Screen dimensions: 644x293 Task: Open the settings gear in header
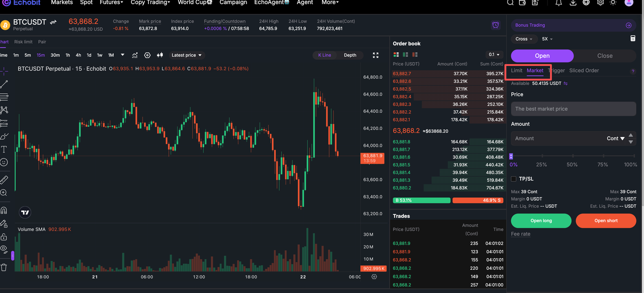[x=600, y=3]
